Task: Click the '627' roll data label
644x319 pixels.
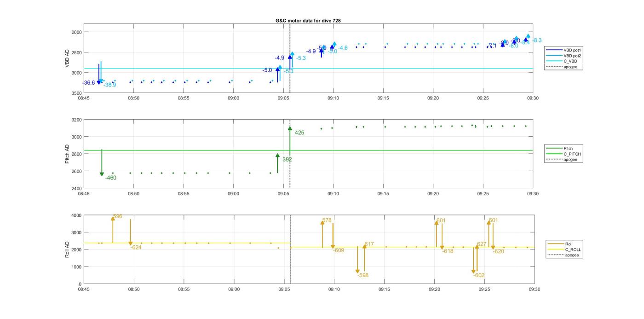Action: 482,244
